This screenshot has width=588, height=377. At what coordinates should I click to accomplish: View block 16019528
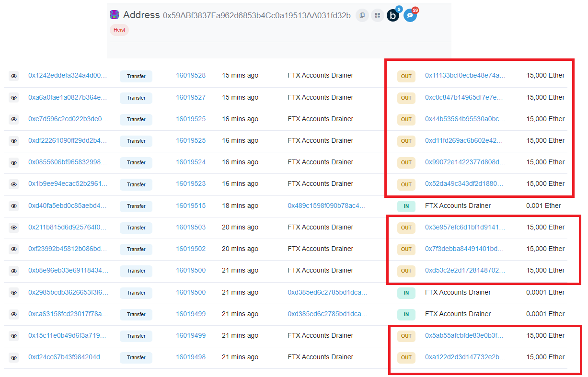click(x=191, y=75)
